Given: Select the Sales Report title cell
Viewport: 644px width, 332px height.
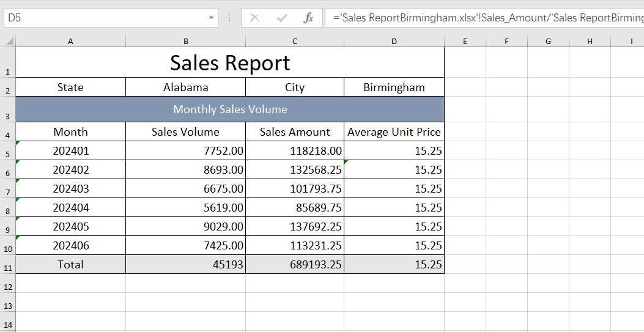Looking at the screenshot, I should click(230, 62).
